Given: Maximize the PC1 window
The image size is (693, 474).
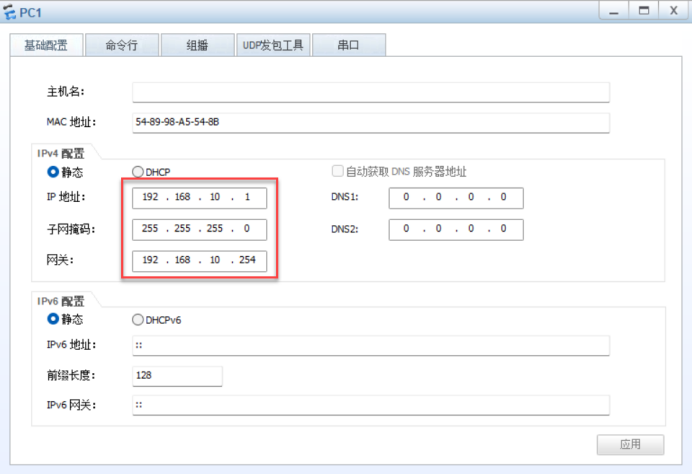Looking at the screenshot, I should pos(645,10).
